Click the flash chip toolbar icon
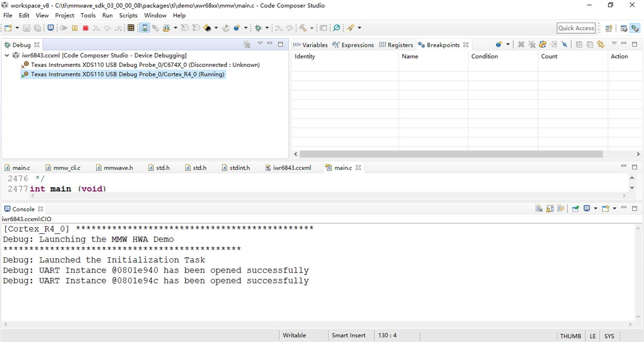Viewport: 644px width, 342px height. pyautogui.click(x=208, y=28)
